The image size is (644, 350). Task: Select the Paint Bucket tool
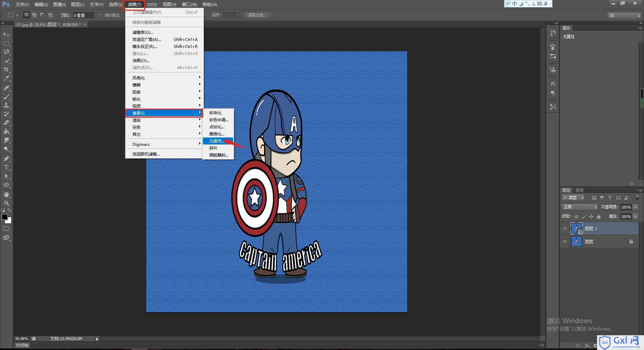pos(6,131)
